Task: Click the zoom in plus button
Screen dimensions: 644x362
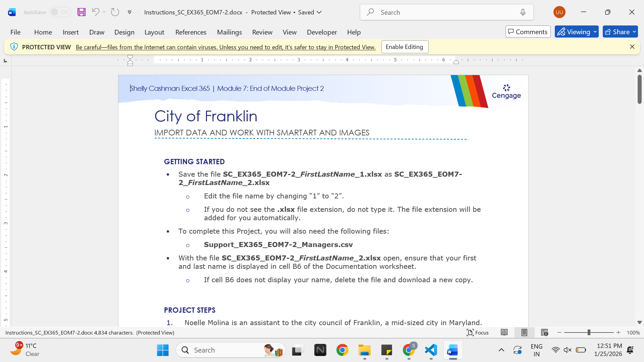Action: [619, 333]
